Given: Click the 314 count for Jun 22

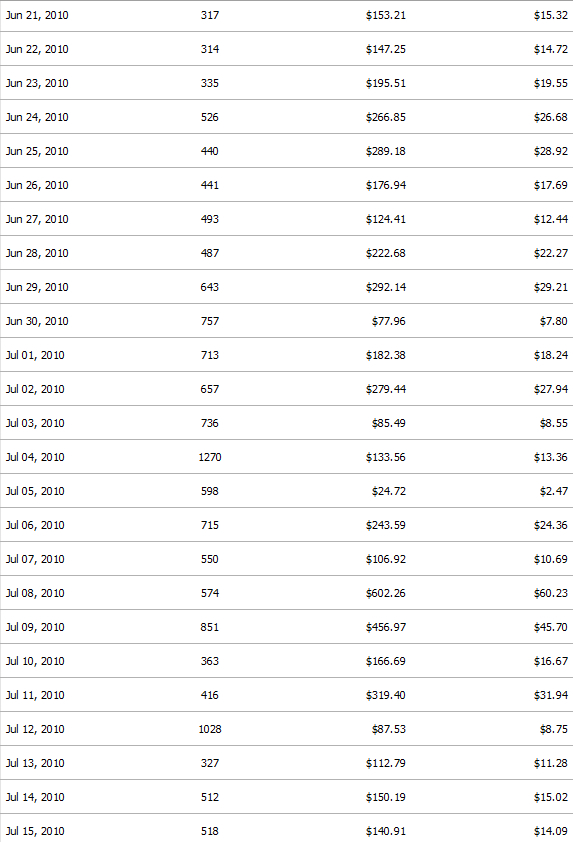Looking at the screenshot, I should coord(209,49).
